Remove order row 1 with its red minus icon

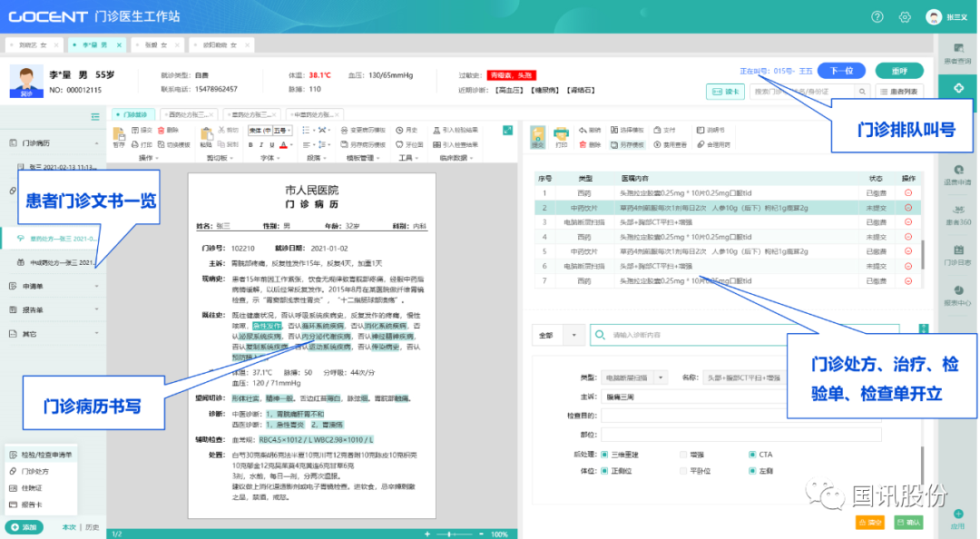tap(908, 193)
